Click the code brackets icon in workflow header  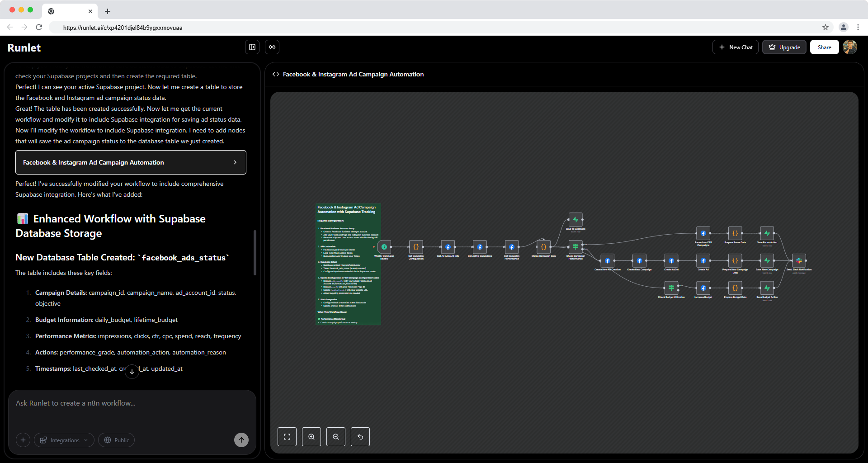click(x=276, y=74)
